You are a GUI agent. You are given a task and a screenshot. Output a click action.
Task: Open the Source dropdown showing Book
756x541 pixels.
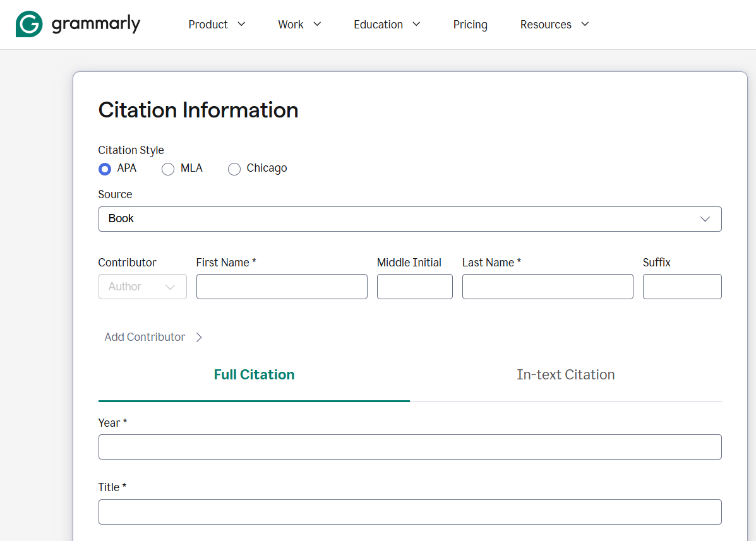(409, 219)
